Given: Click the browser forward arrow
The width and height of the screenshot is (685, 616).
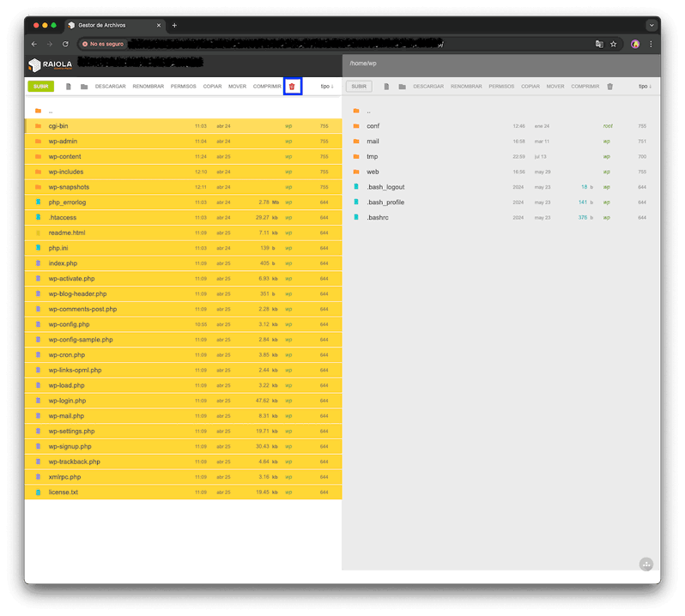Looking at the screenshot, I should pyautogui.click(x=50, y=44).
